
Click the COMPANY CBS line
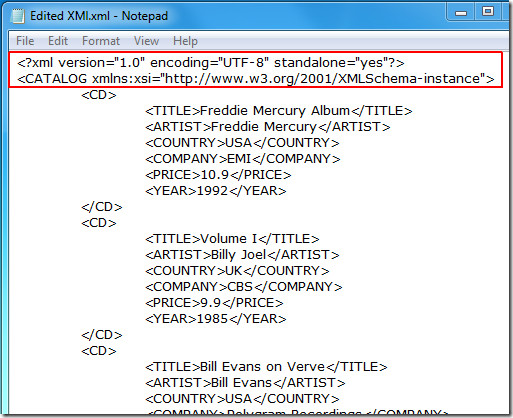(244, 287)
